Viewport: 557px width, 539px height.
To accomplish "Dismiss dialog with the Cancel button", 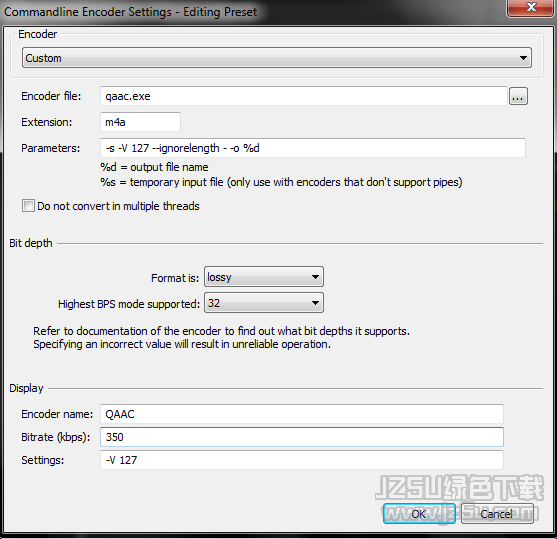I will coord(497,513).
